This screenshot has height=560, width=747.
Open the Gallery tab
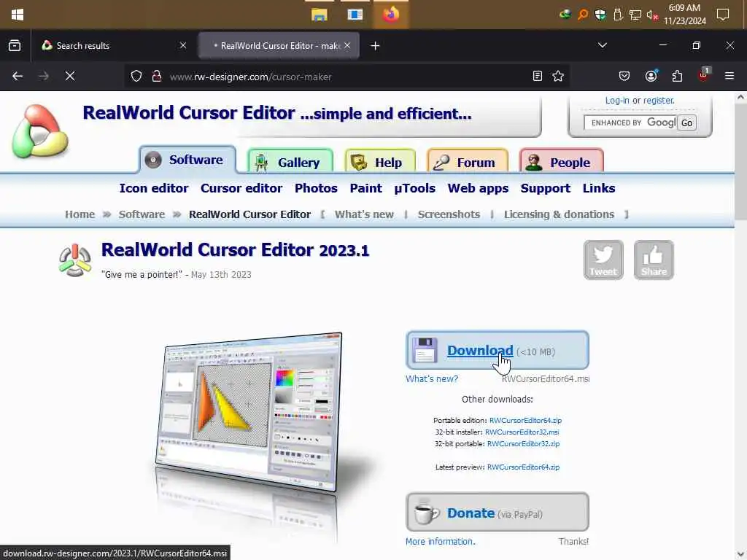pos(290,162)
